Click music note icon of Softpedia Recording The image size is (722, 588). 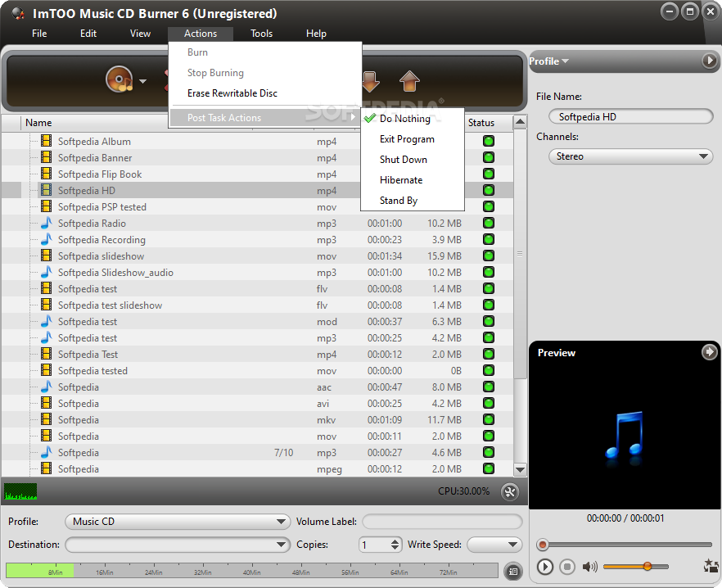click(46, 239)
